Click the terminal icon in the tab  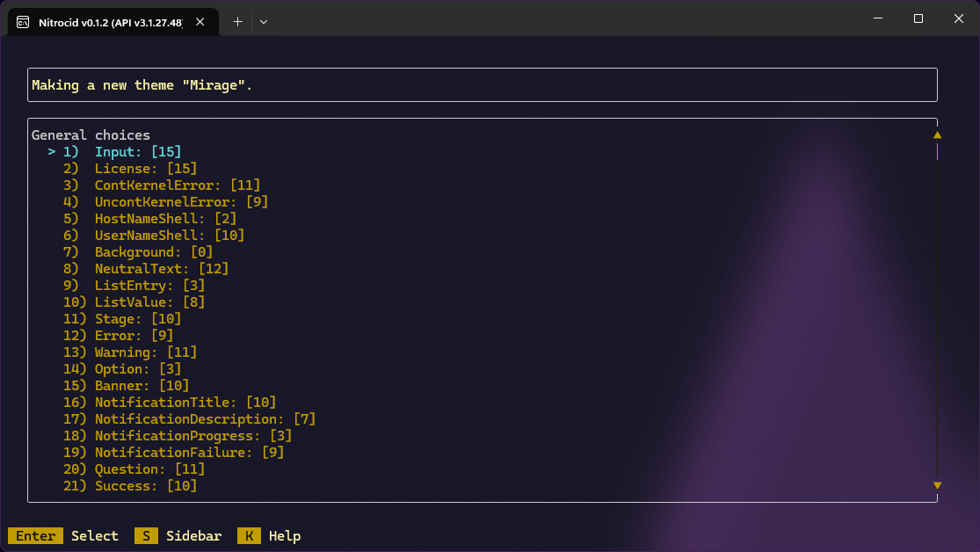point(22,21)
